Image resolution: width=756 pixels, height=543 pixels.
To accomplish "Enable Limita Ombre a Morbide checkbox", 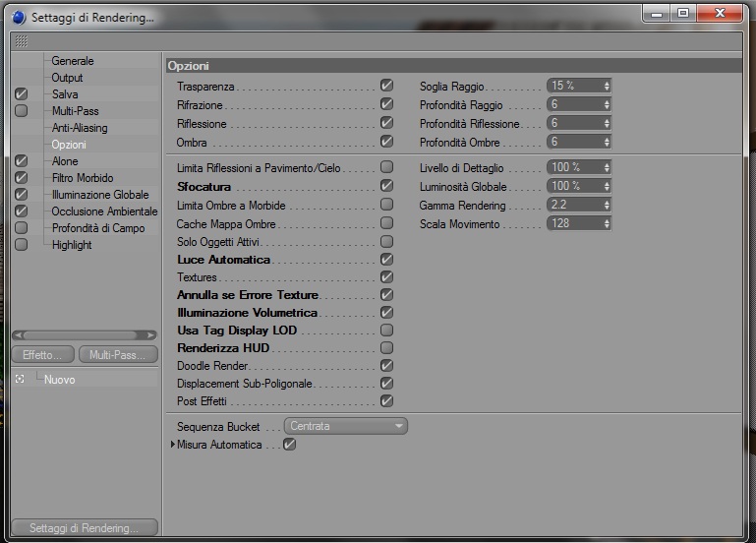I will [x=386, y=205].
